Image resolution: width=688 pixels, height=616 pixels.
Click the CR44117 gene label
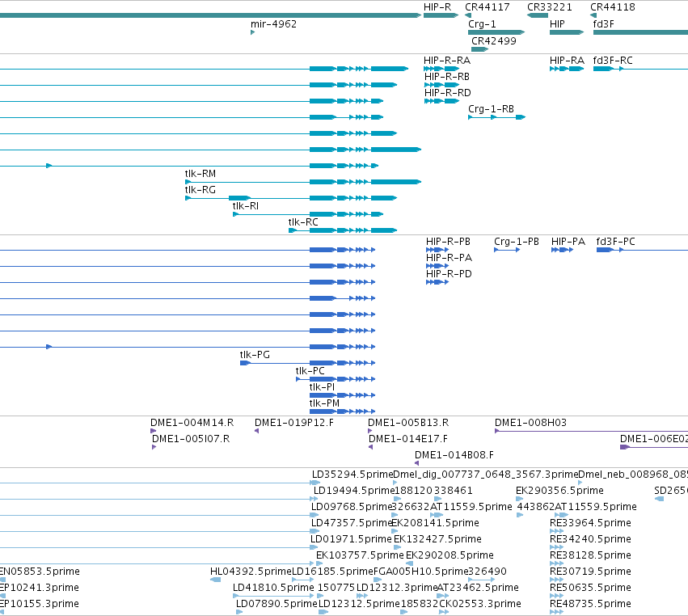487,7
